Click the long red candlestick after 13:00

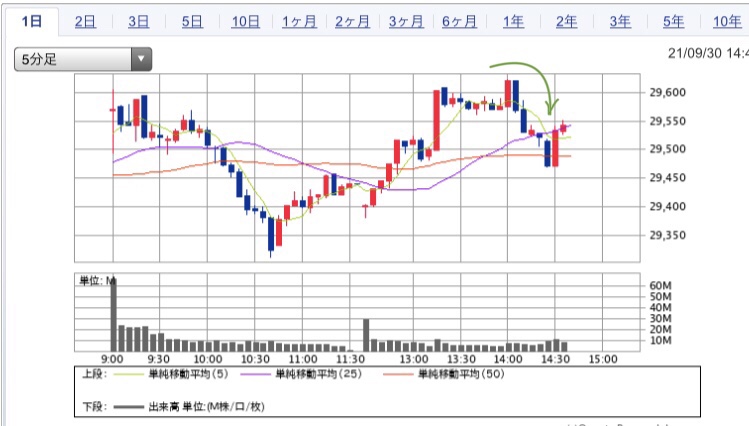click(437, 120)
